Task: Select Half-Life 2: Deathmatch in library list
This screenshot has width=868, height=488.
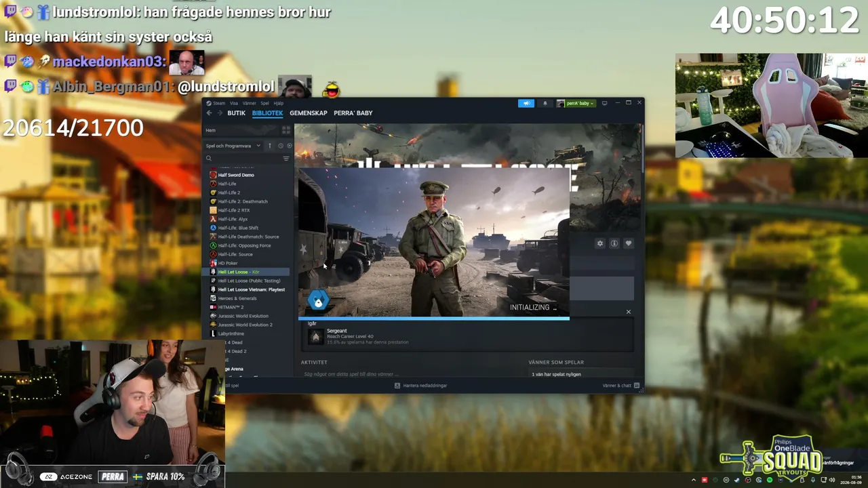Action: click(243, 201)
